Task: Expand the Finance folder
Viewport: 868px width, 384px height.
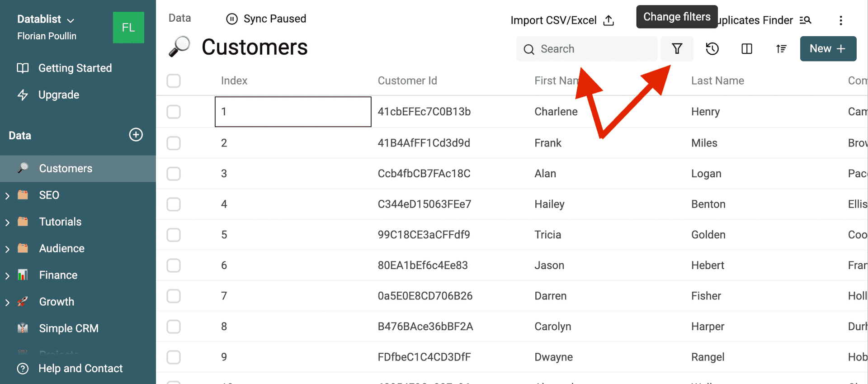Action: click(x=7, y=275)
